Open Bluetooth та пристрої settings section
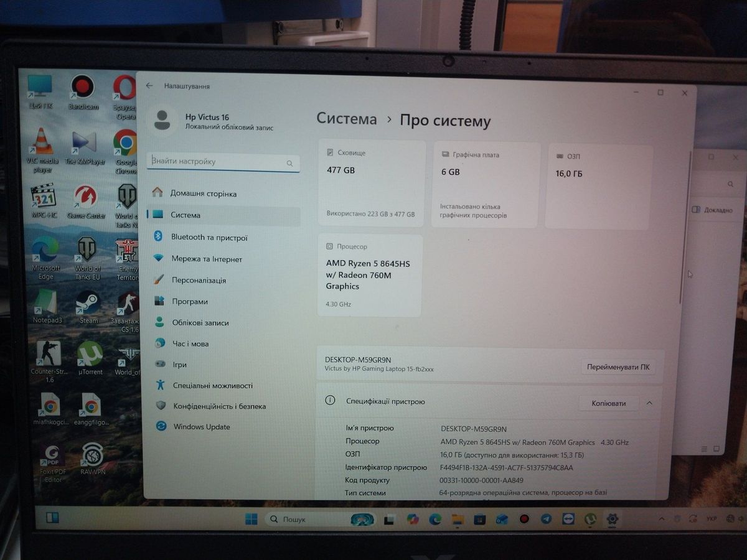 (209, 237)
